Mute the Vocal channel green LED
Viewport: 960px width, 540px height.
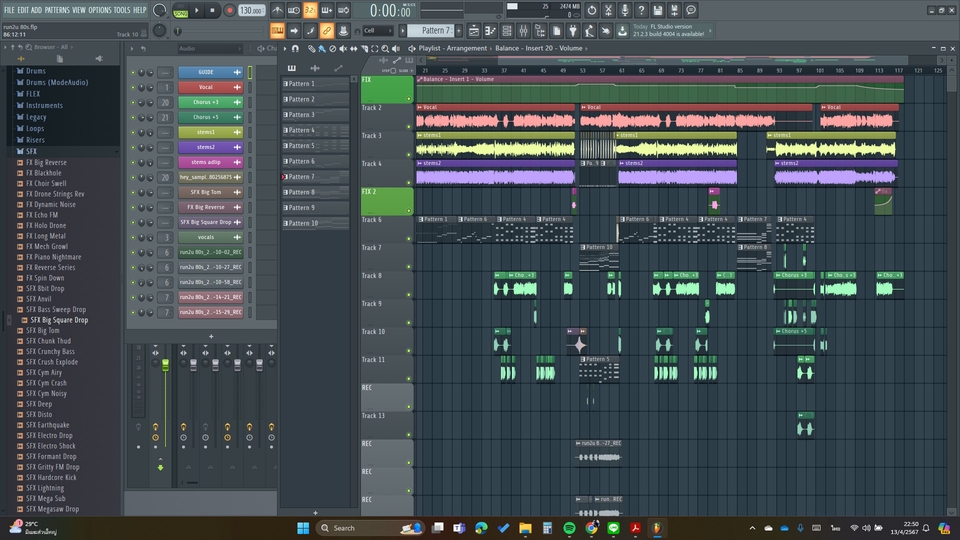tap(133, 88)
